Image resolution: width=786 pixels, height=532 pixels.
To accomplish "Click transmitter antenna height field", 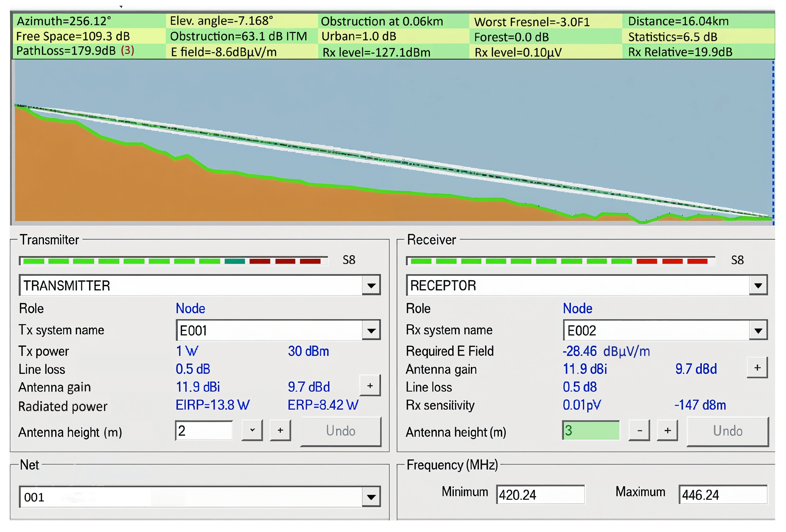I will (x=204, y=431).
